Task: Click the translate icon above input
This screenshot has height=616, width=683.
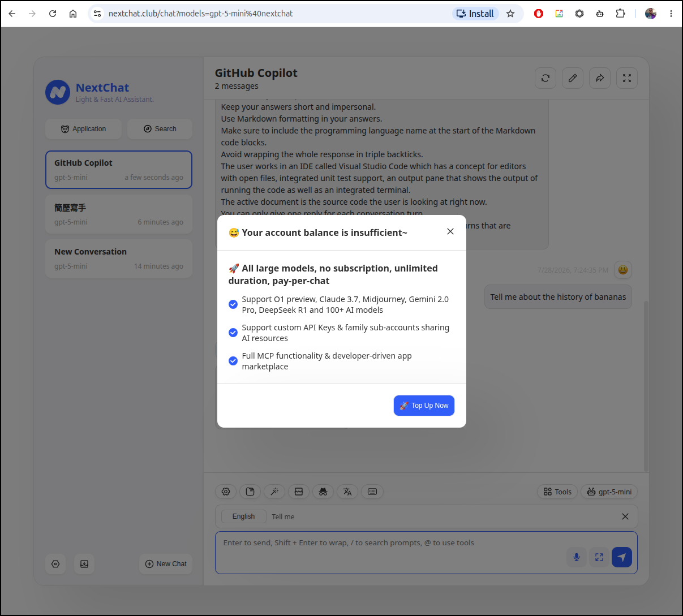Action: (347, 492)
